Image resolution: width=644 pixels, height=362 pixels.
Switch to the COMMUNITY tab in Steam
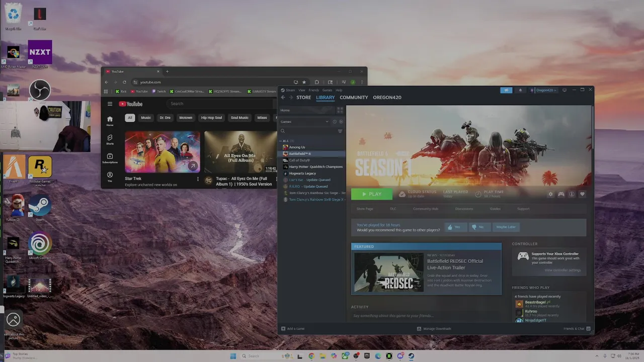click(x=354, y=98)
